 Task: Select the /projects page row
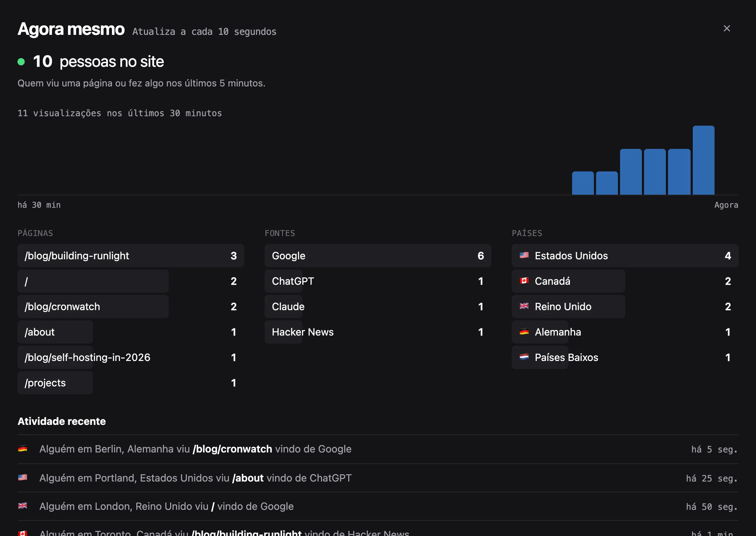click(x=131, y=383)
